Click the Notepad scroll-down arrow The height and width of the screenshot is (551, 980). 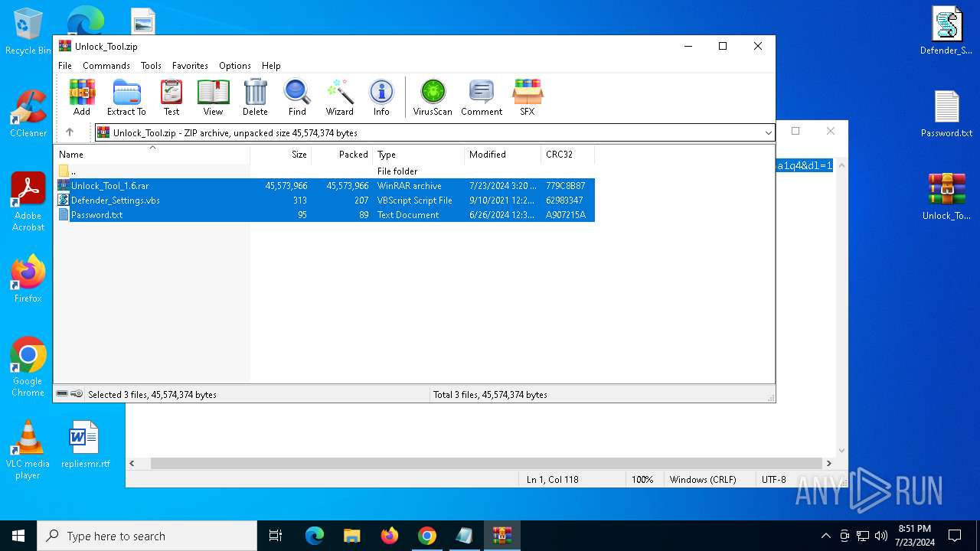(x=842, y=451)
